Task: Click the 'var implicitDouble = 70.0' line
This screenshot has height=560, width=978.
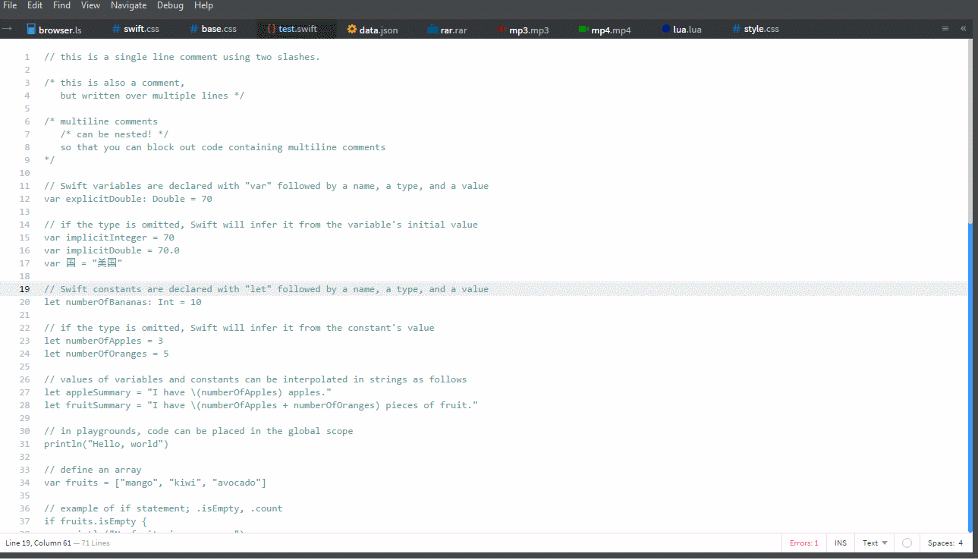Action: [112, 250]
